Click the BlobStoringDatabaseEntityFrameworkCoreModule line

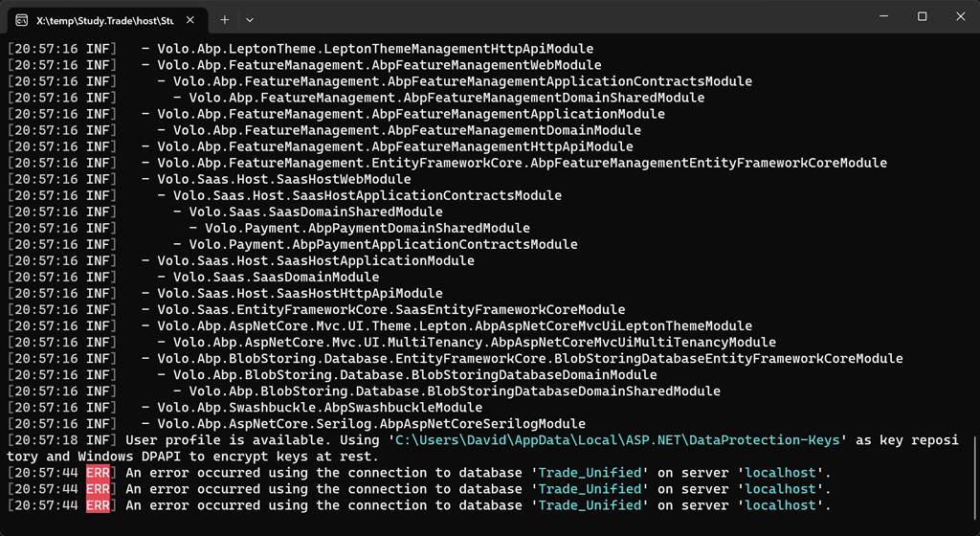[x=456, y=358]
